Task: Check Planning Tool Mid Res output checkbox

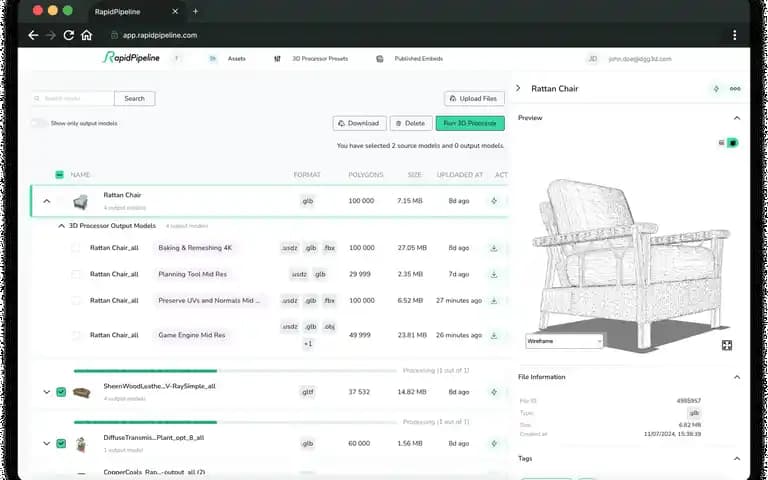Action: pyautogui.click(x=75, y=274)
